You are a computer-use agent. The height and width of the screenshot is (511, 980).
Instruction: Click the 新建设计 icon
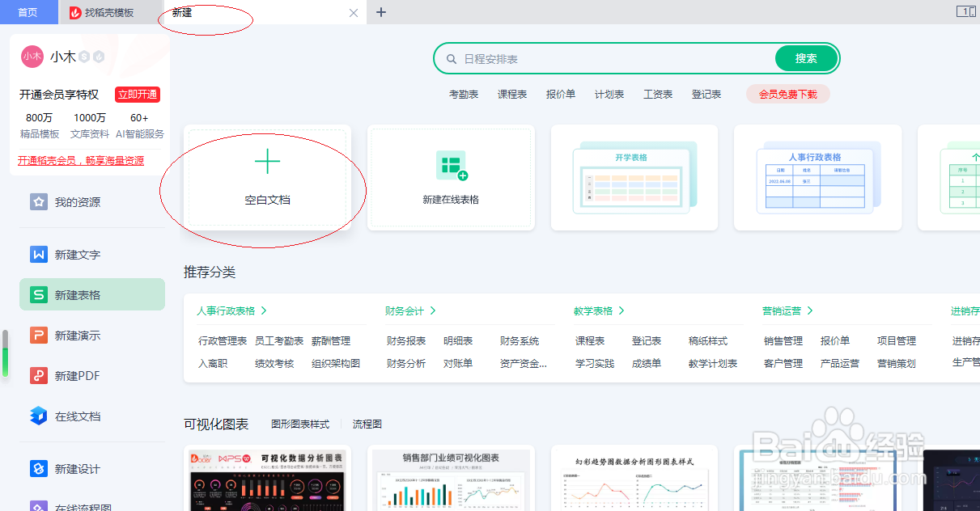(x=39, y=469)
